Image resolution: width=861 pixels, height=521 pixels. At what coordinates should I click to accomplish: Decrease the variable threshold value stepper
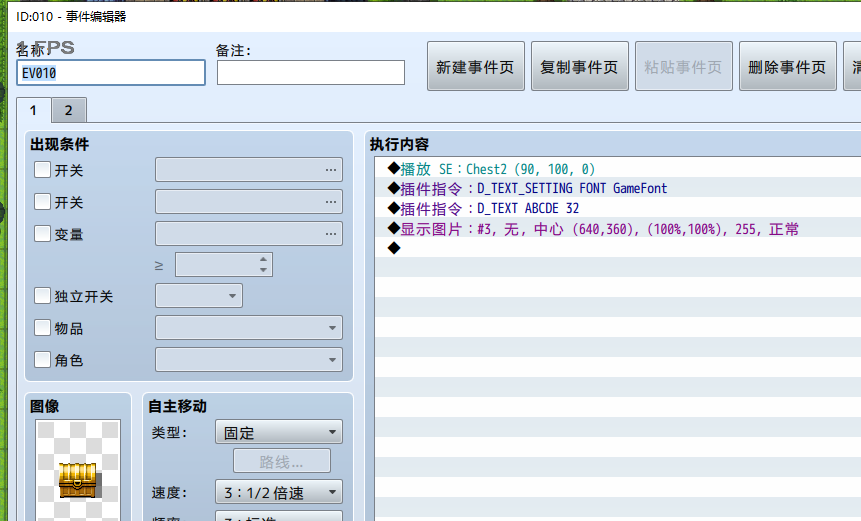point(264,270)
